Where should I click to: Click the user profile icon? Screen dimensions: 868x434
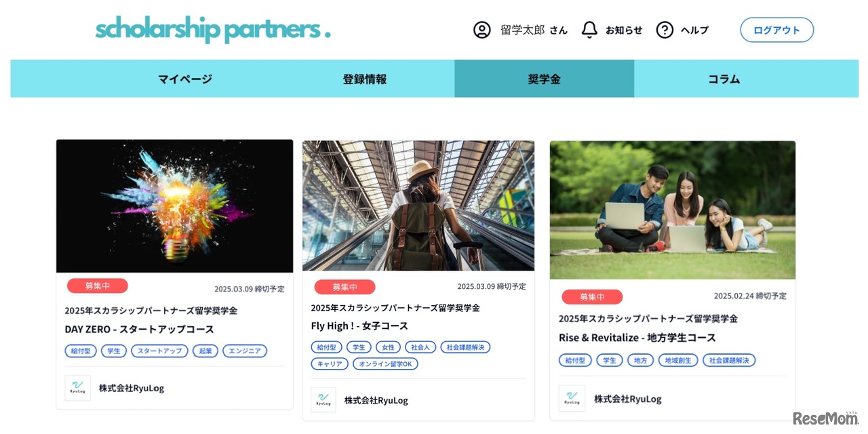(481, 30)
